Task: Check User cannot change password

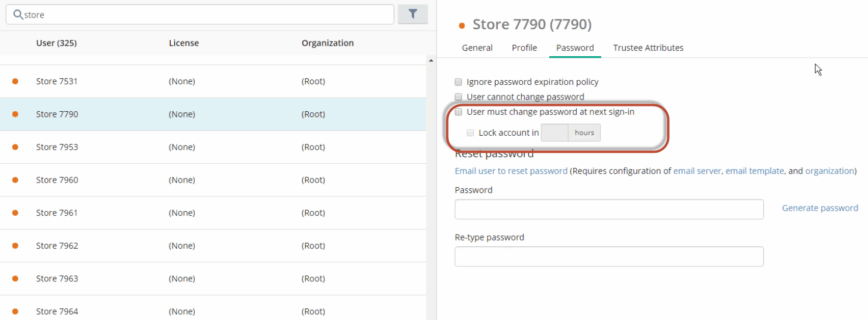Action: 459,97
